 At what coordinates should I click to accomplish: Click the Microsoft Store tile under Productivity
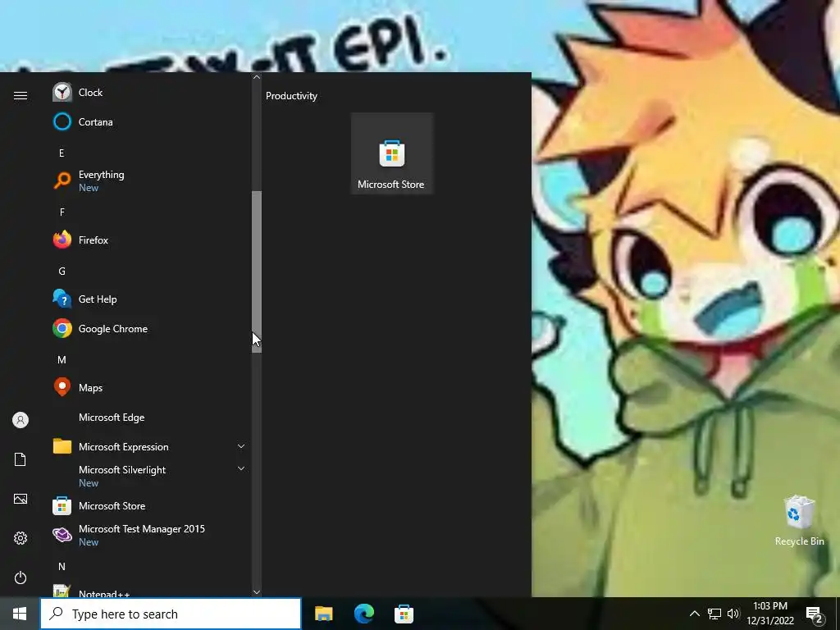(391, 153)
